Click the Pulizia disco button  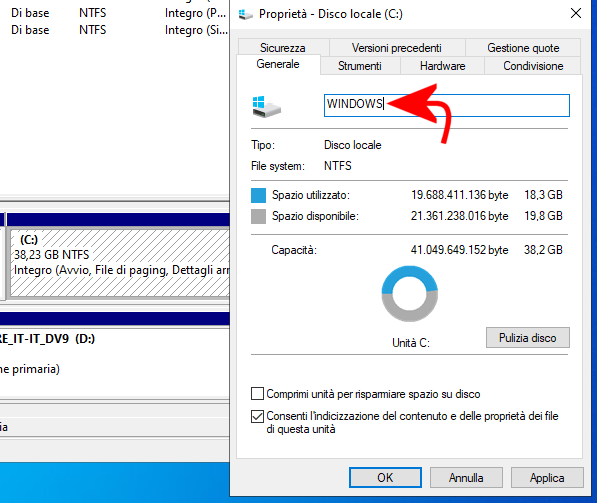click(x=528, y=338)
